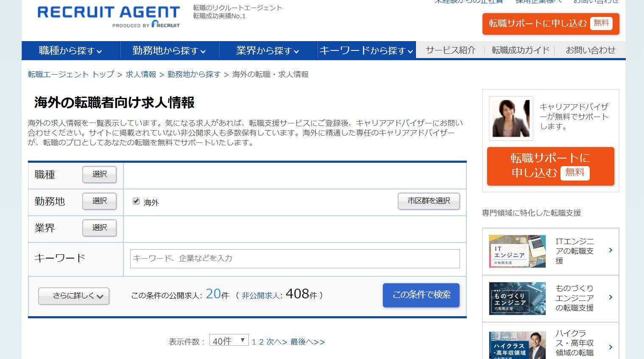This screenshot has width=644, height=359.
Task: Open ITエンジニアの転職支援 link text
Action: pyautogui.click(x=574, y=251)
